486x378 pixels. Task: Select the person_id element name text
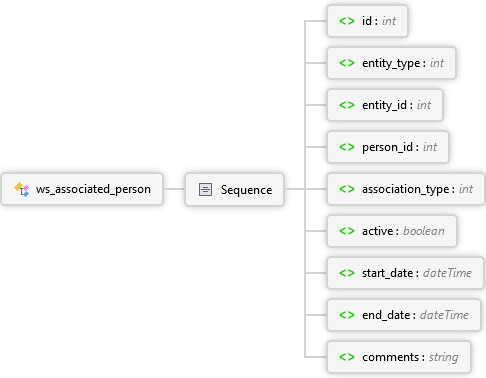coord(387,147)
